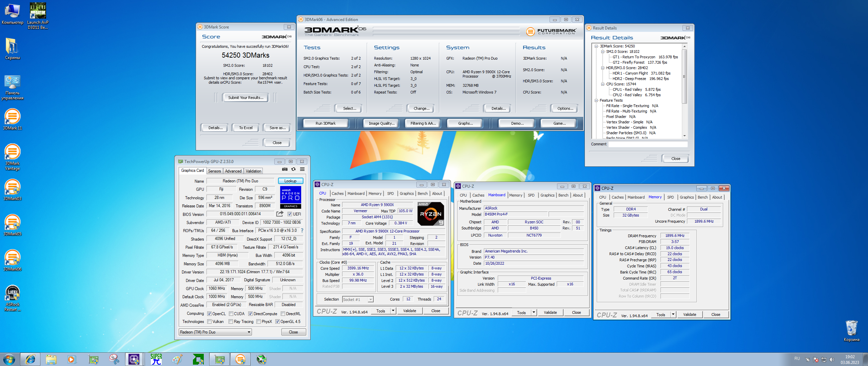Click the Windows Start orb
The height and width of the screenshot is (366, 868).
tap(9, 359)
